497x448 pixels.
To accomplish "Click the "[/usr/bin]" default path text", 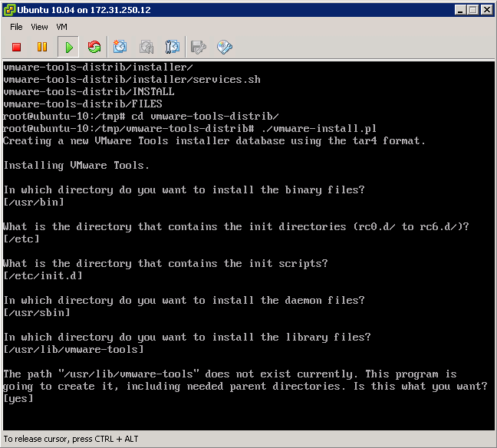I will (x=34, y=202).
